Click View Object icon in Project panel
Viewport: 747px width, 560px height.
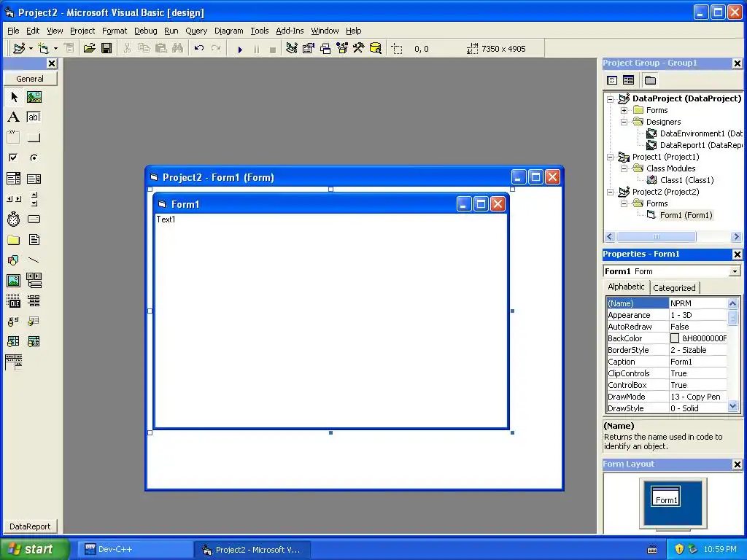point(628,80)
